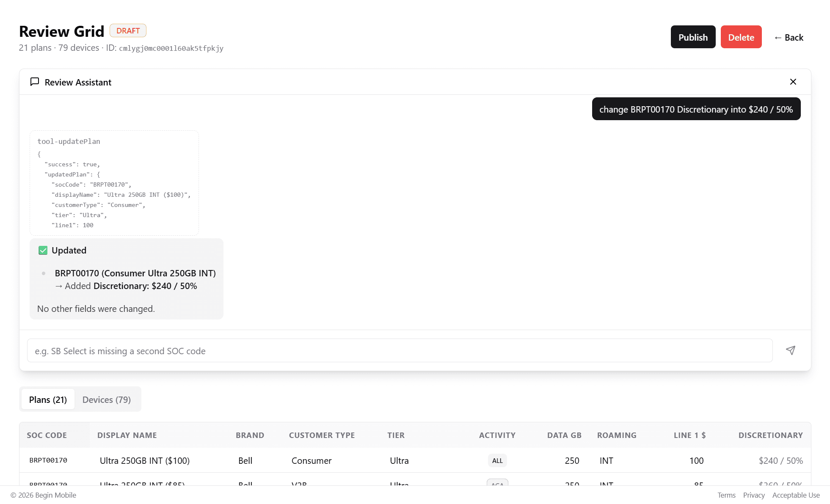Click the DRAFT status badge

128,30
